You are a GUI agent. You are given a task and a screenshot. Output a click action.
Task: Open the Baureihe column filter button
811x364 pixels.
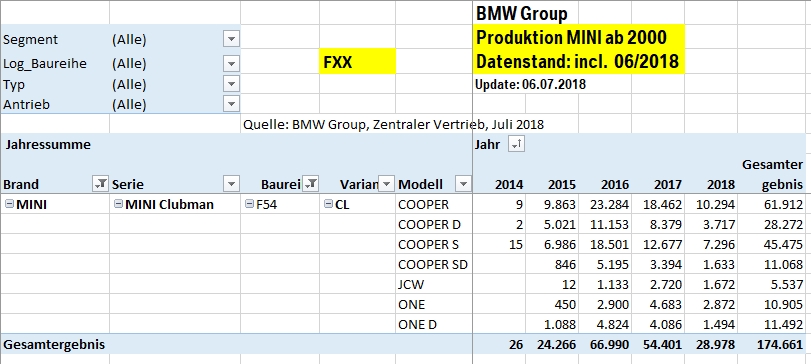pos(310,184)
